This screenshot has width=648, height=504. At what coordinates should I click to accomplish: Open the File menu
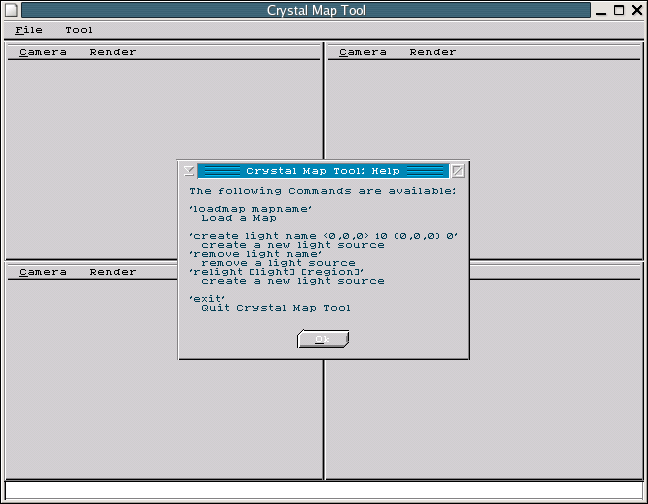(29, 30)
